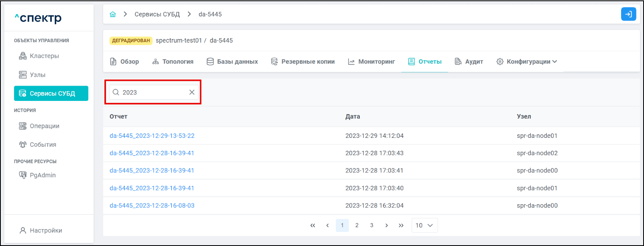Click the home icon in breadcrumb
This screenshot has width=644, height=246.
(x=113, y=14)
